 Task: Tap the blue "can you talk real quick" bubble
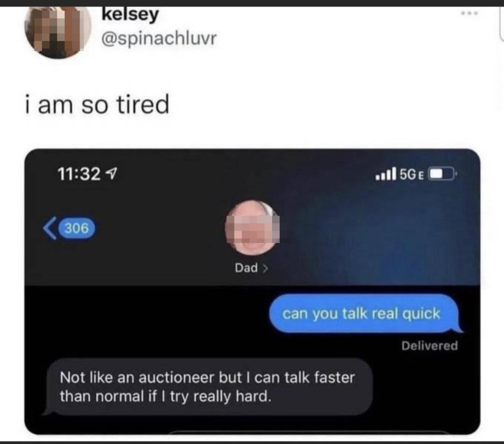coord(364,313)
